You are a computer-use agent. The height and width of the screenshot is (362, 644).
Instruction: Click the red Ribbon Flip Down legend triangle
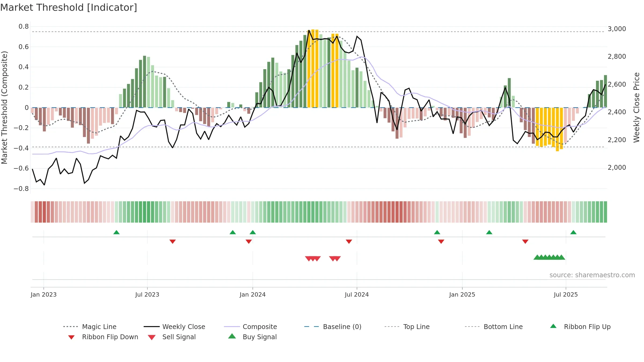click(x=71, y=337)
